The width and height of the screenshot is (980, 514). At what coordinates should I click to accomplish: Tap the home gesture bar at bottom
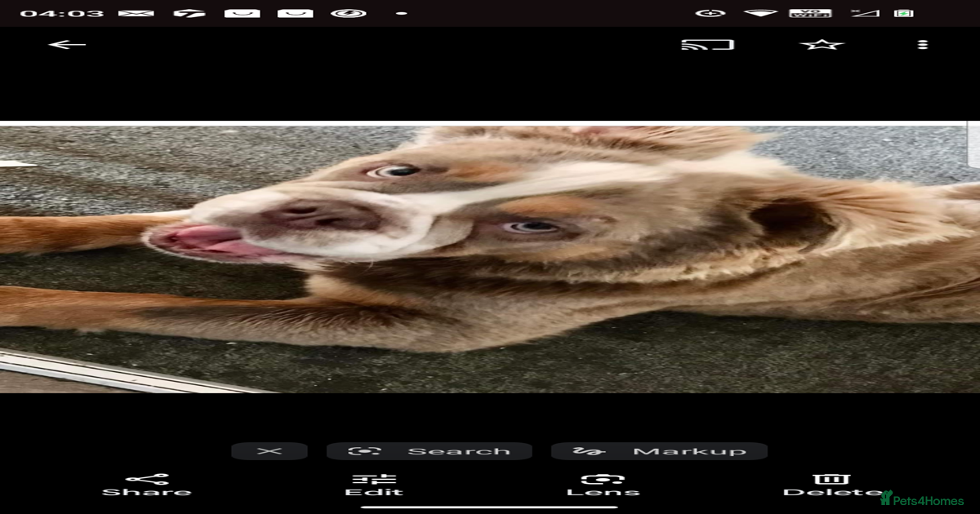(490, 507)
